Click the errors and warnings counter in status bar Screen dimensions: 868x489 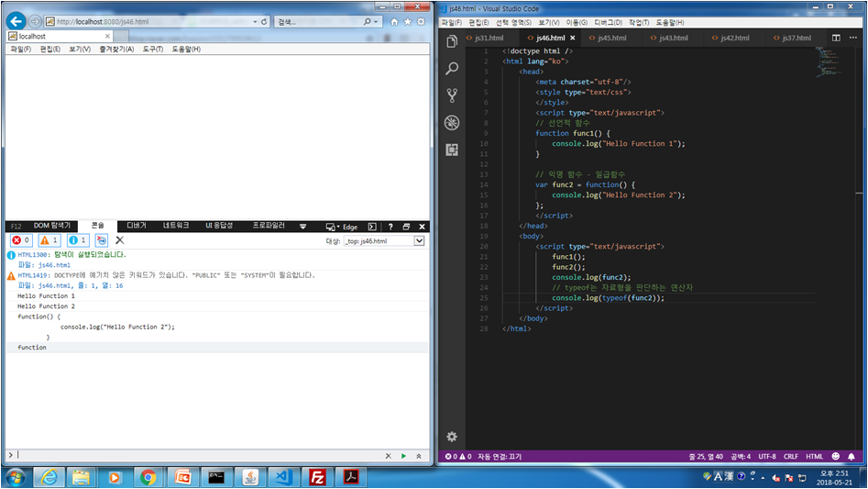click(457, 456)
